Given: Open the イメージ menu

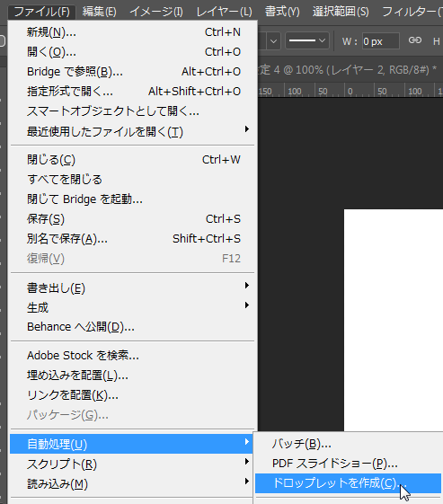Looking at the screenshot, I should click(156, 12).
